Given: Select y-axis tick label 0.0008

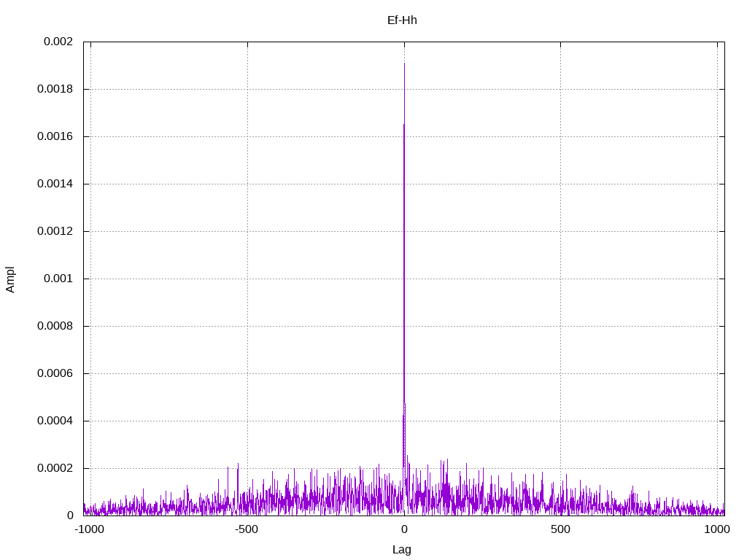Looking at the screenshot, I should (55, 326).
